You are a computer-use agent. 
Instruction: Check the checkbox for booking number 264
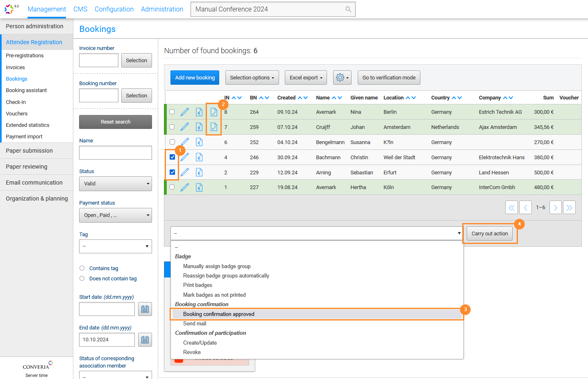click(x=172, y=112)
